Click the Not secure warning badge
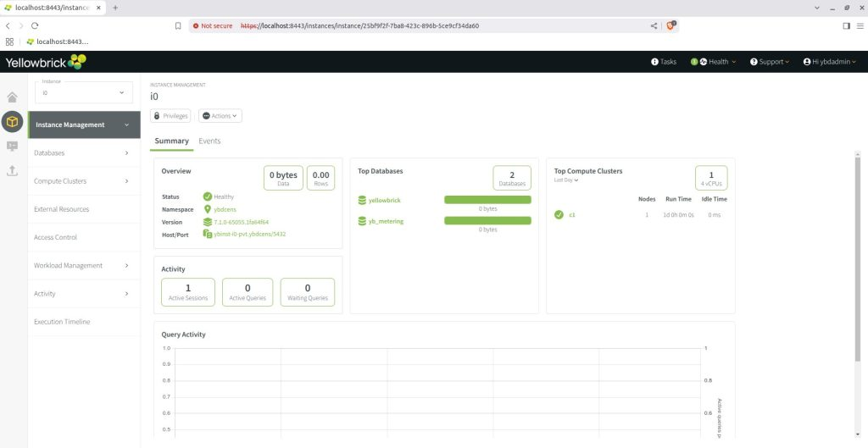868x448 pixels. [213, 25]
